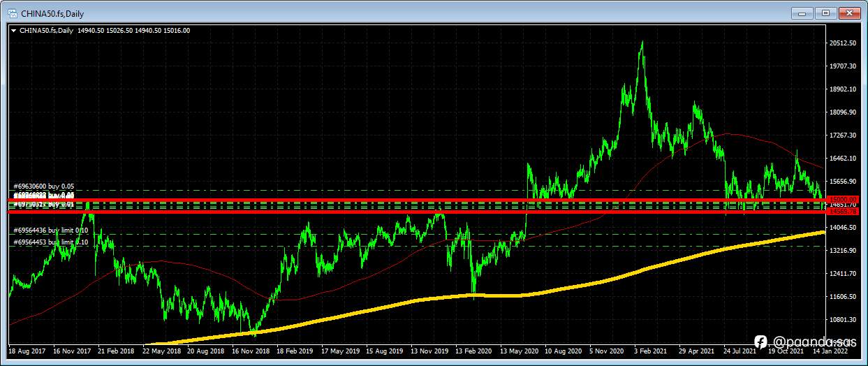Image resolution: width=868 pixels, height=366 pixels.
Task: Click the 20 Aug 2018 date label
Action: click(x=205, y=351)
